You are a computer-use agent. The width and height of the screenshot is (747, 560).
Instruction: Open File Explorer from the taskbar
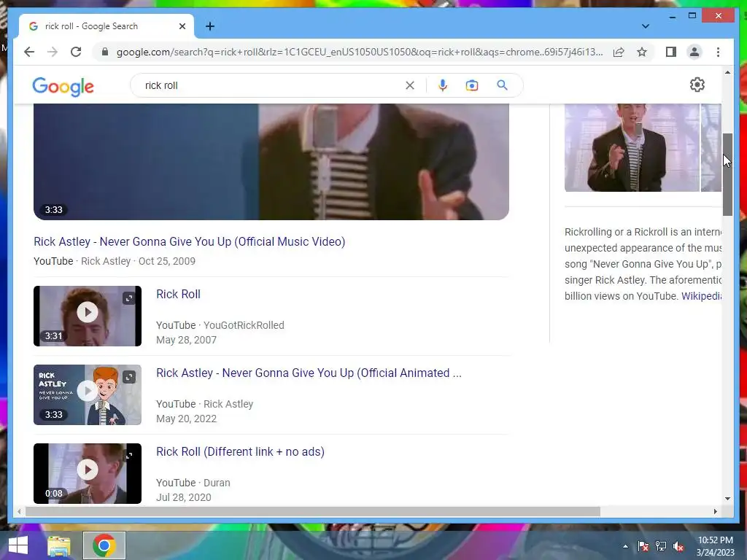(x=59, y=545)
